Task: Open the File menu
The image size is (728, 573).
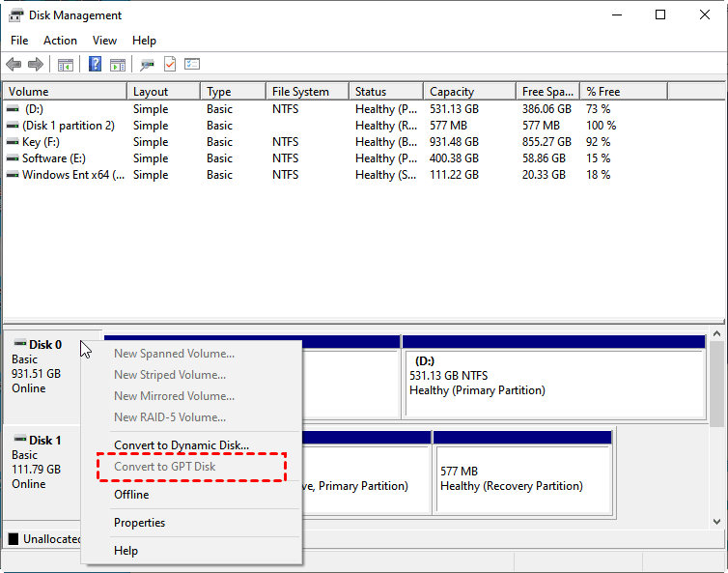Action: pos(19,41)
